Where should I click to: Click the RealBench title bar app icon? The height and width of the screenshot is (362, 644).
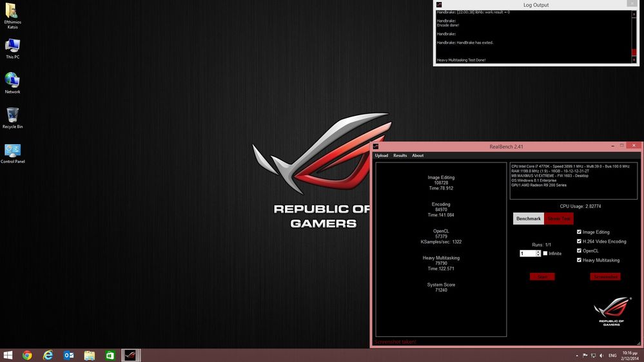(x=376, y=146)
